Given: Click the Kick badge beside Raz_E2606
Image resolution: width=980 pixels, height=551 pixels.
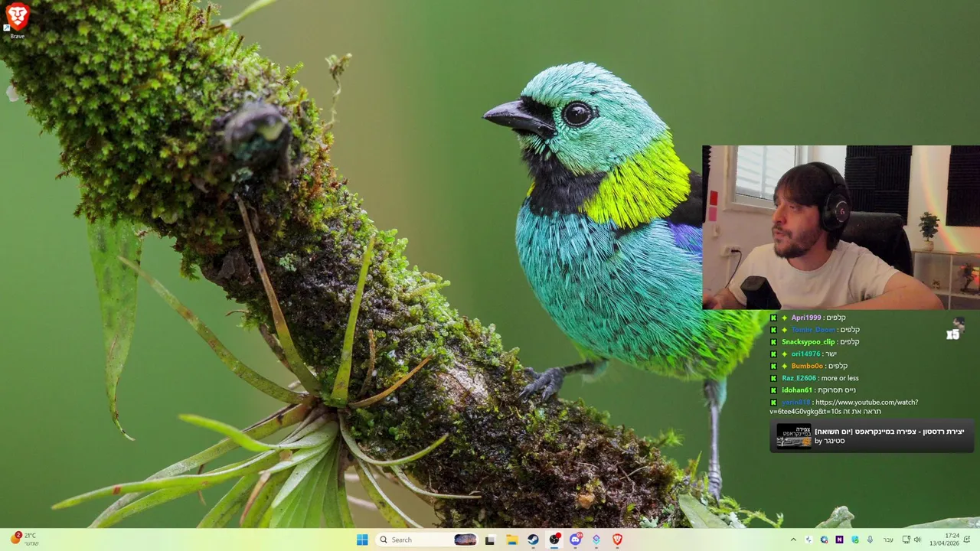Looking at the screenshot, I should 773,378.
